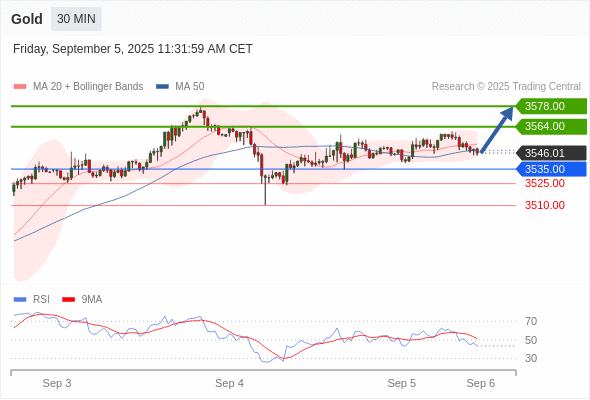Click the 30 MIN timeframe button

(76, 19)
